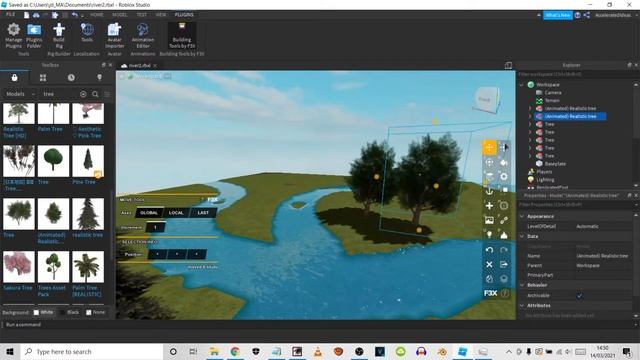Open the Models category dropdown in Toolbox
The width and height of the screenshot is (640, 360).
(x=20, y=94)
